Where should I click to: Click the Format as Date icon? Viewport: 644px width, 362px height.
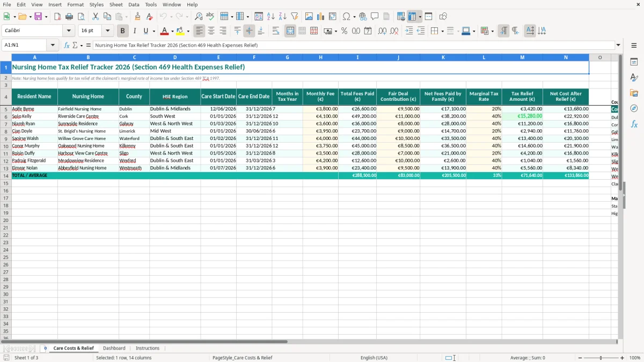click(368, 31)
